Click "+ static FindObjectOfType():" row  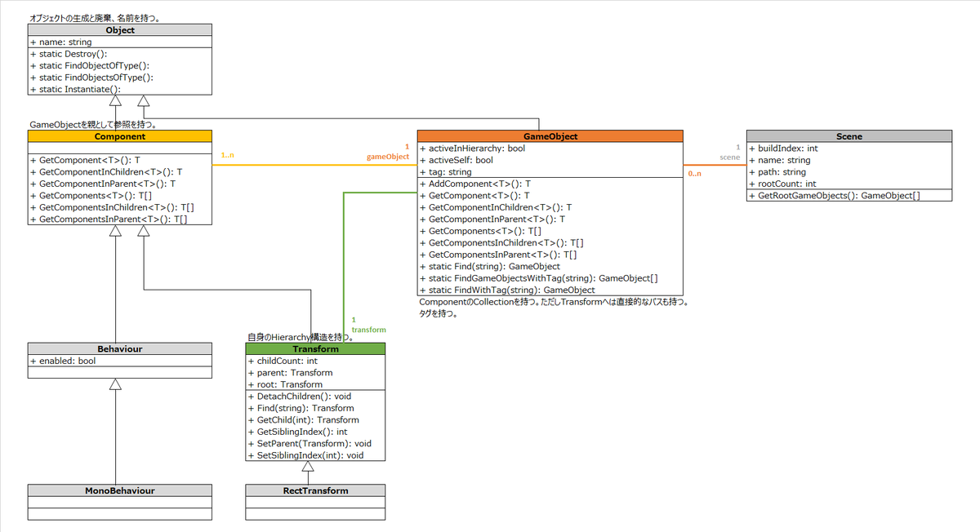coord(90,66)
